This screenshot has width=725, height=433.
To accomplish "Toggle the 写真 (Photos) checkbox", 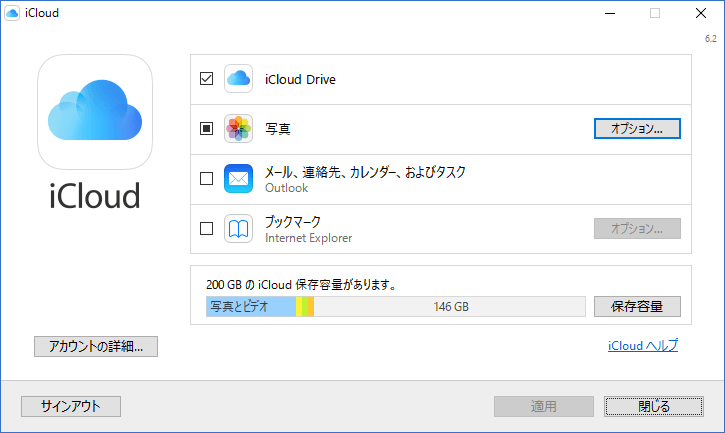I will (x=207, y=128).
